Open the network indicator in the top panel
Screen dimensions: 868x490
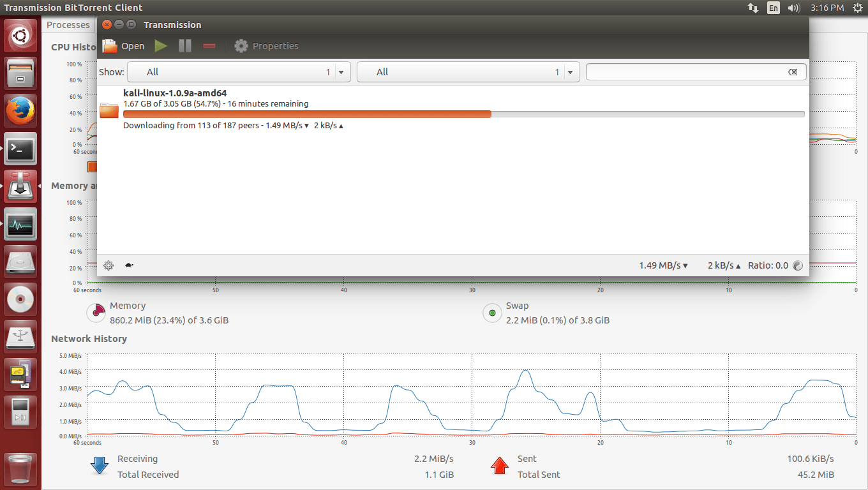coord(753,8)
